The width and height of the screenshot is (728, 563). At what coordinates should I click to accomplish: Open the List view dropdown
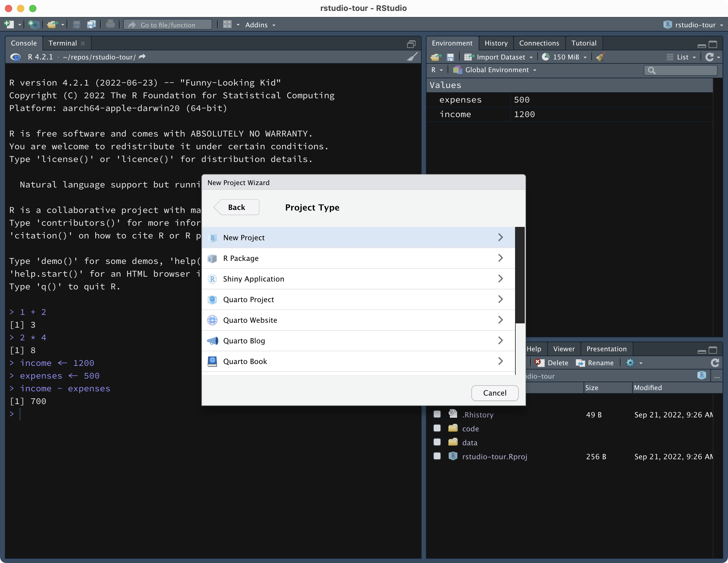coord(681,57)
